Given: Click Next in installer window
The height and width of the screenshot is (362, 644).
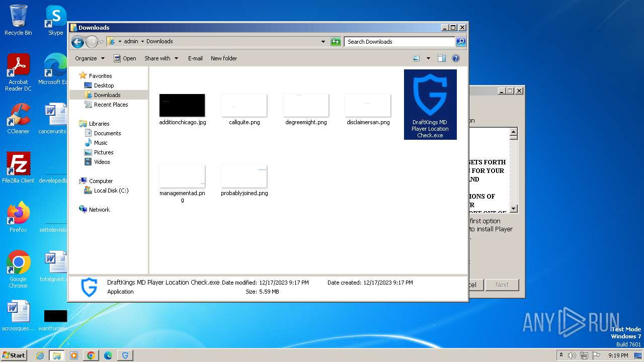Looking at the screenshot, I should [502, 285].
